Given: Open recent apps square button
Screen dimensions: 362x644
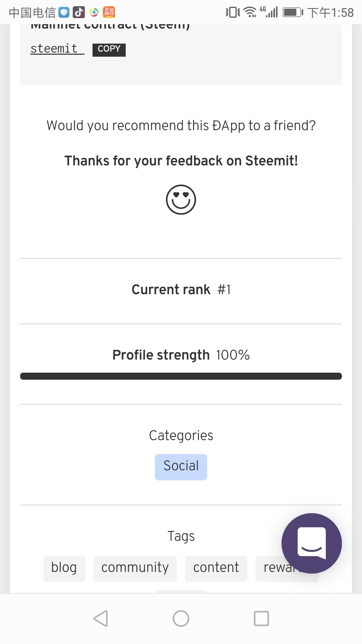Looking at the screenshot, I should (261, 618).
